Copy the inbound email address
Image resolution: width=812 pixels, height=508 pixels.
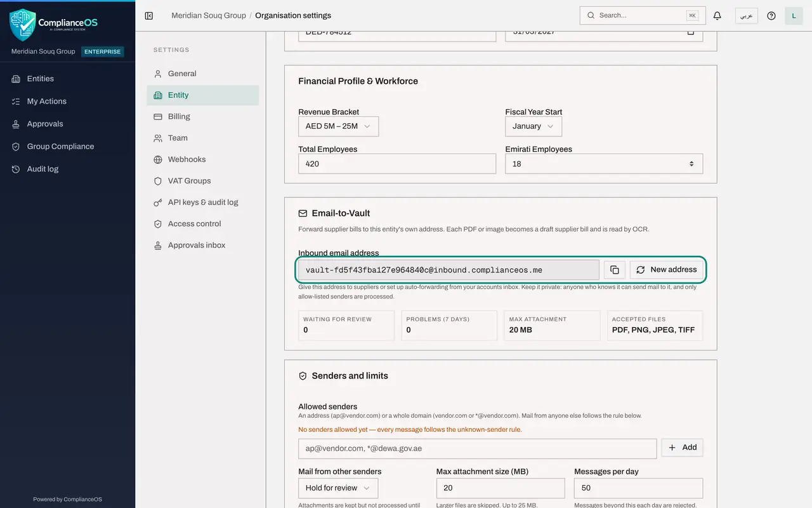tap(614, 270)
